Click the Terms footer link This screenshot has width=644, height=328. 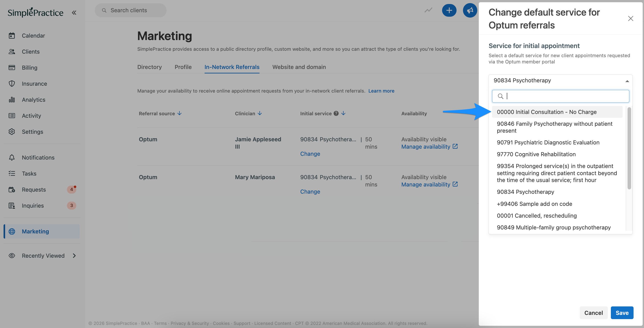coord(160,323)
